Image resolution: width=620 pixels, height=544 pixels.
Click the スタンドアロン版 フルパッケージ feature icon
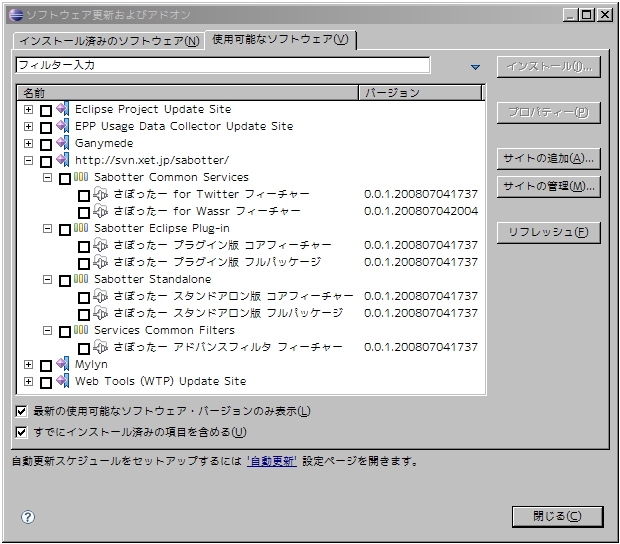(x=101, y=313)
